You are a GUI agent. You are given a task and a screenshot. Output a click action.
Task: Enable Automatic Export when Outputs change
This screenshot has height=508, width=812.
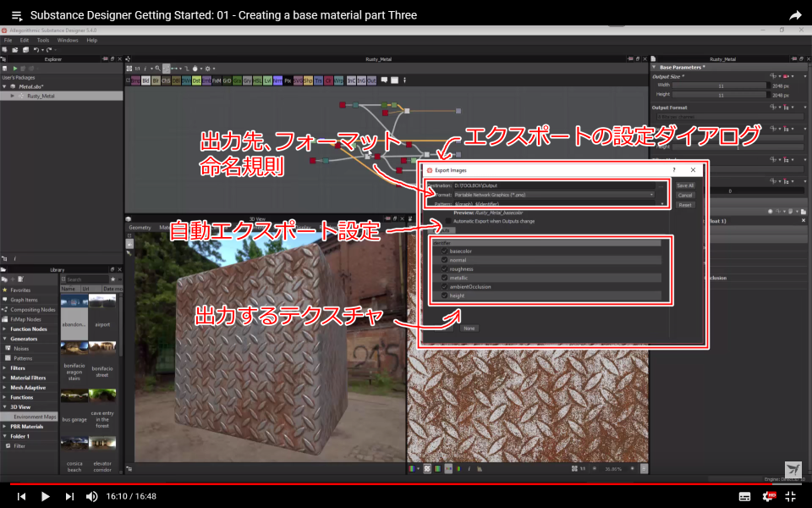pyautogui.click(x=448, y=221)
